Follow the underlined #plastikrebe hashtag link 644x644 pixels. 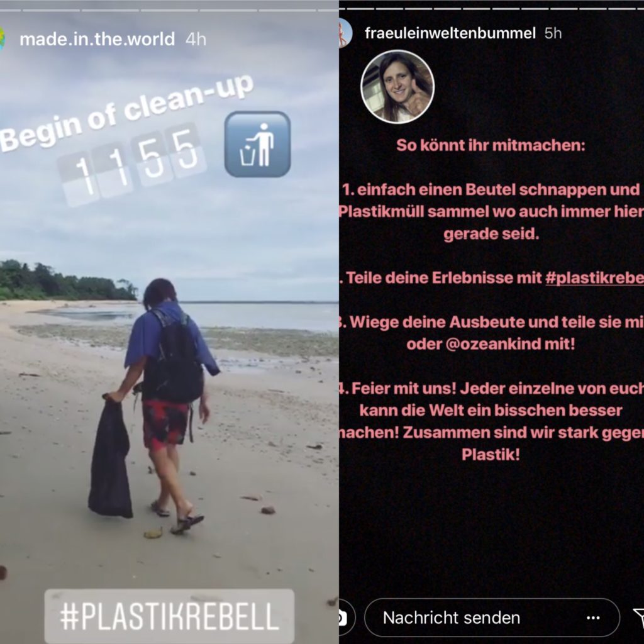tap(594, 278)
